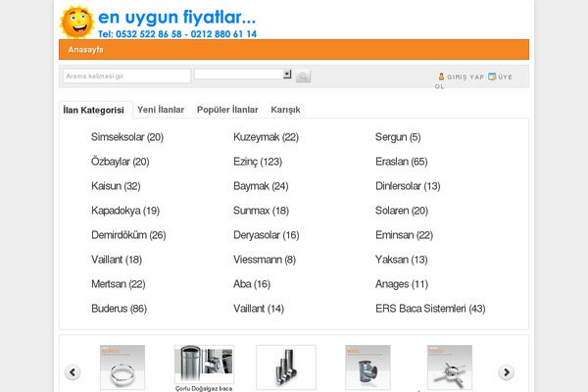Image resolution: width=588 pixels, height=392 pixels.
Task: Click the 'en uygun fiyatlar...' header text
Action: 176,18
